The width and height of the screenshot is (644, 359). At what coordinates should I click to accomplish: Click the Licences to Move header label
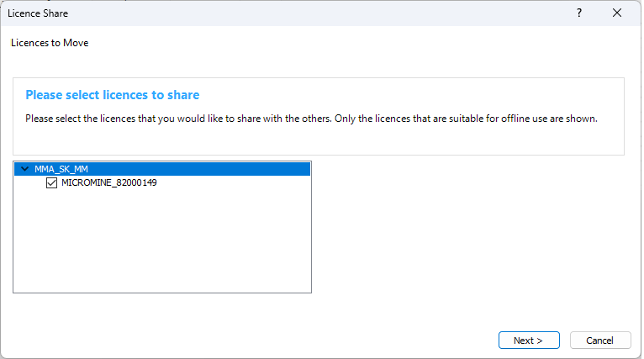pyautogui.click(x=50, y=43)
